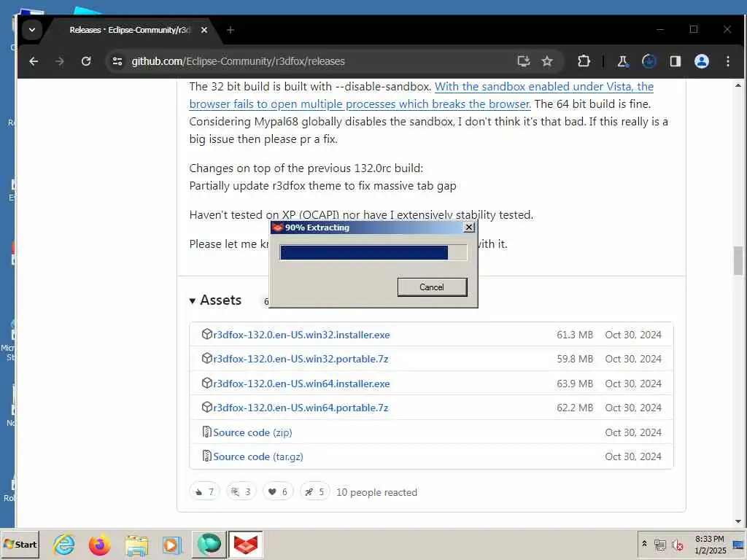
Task: Toggle thumbs up reaction with 7
Action: [x=204, y=492]
